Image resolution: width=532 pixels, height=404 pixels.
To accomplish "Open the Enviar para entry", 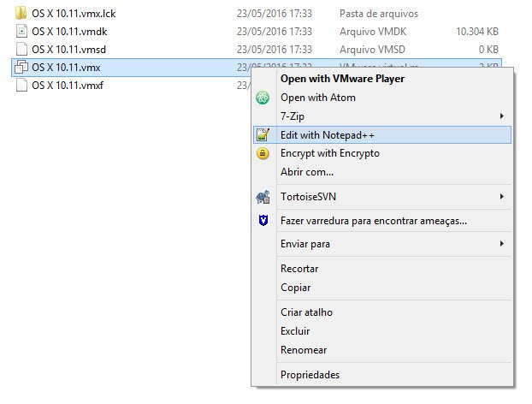I will pos(382,244).
